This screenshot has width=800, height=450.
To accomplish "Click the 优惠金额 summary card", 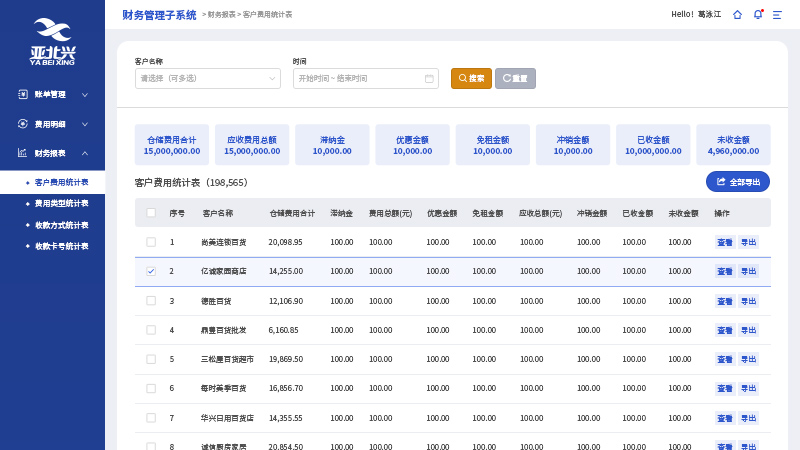I will tap(413, 145).
